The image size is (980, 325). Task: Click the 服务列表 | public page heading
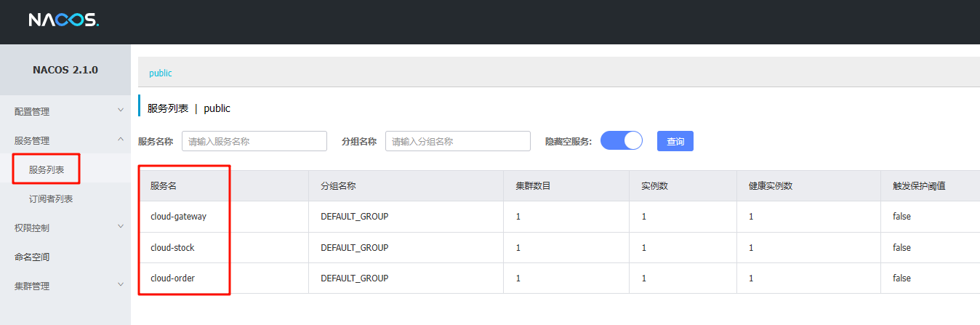pyautogui.click(x=189, y=108)
